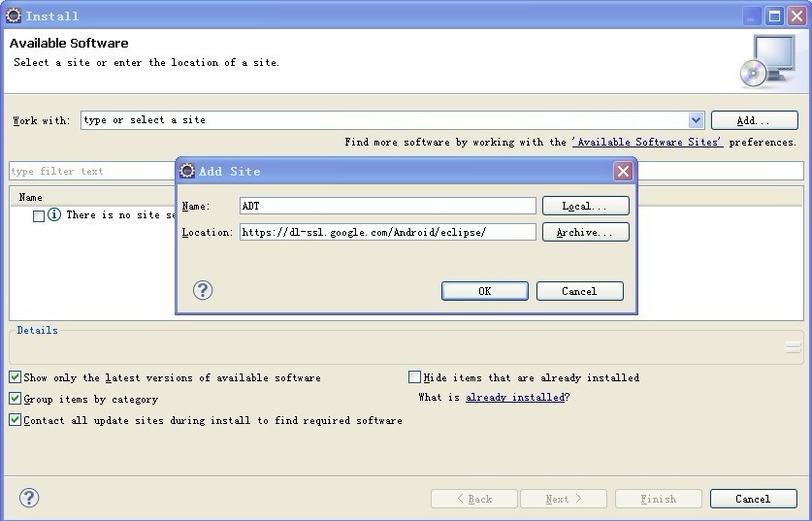Click the Archive... button
This screenshot has width=812, height=521.
586,232
